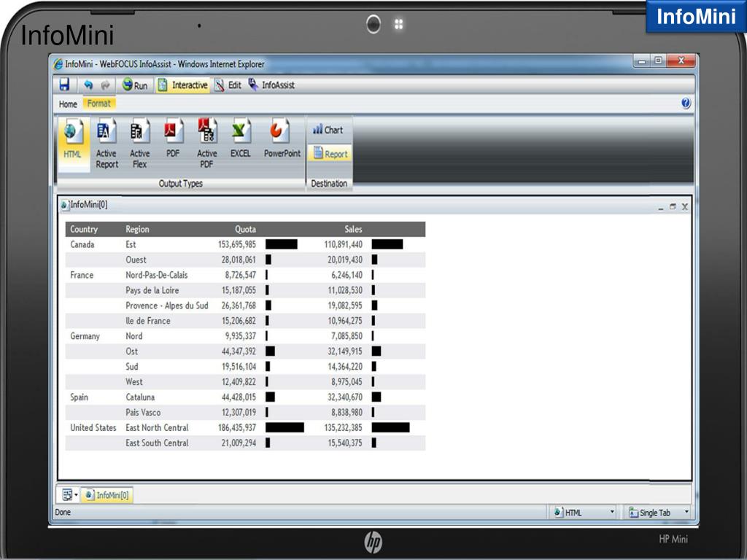Click quota value 153,695,985

pos(237,244)
